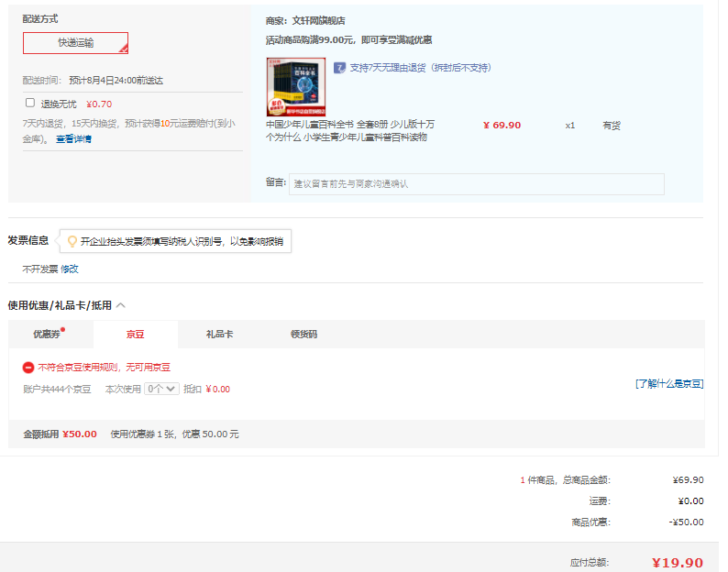Click the 应付总额 ¥19.90 total
The image size is (728, 572).
[678, 563]
